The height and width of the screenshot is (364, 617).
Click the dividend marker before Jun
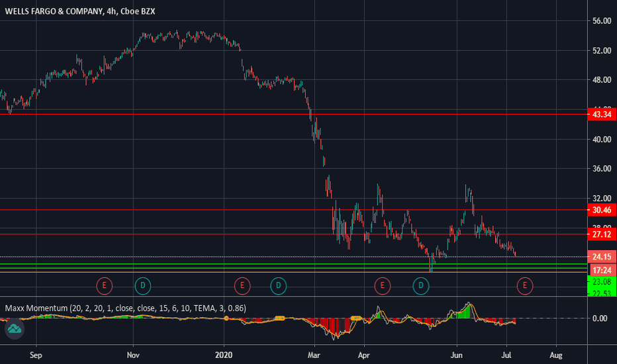(x=420, y=286)
